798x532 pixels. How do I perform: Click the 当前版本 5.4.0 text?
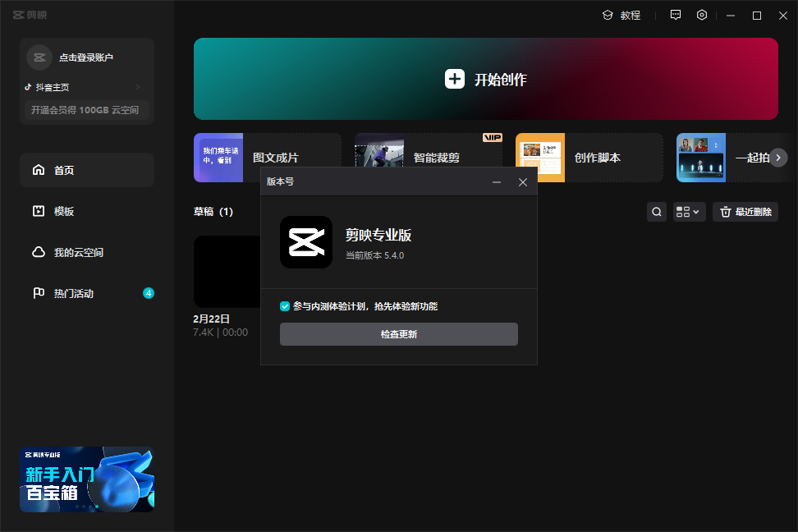pyautogui.click(x=375, y=255)
